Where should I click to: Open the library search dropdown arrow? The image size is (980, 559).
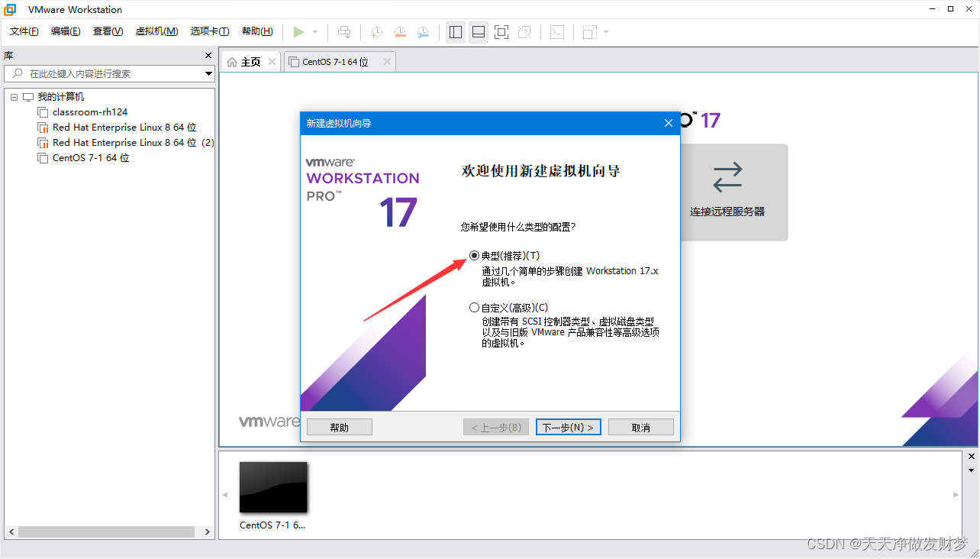tap(208, 74)
